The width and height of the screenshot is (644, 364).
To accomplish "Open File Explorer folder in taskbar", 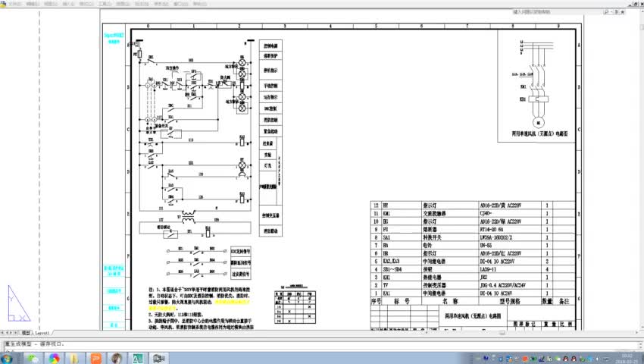I will point(75,358).
